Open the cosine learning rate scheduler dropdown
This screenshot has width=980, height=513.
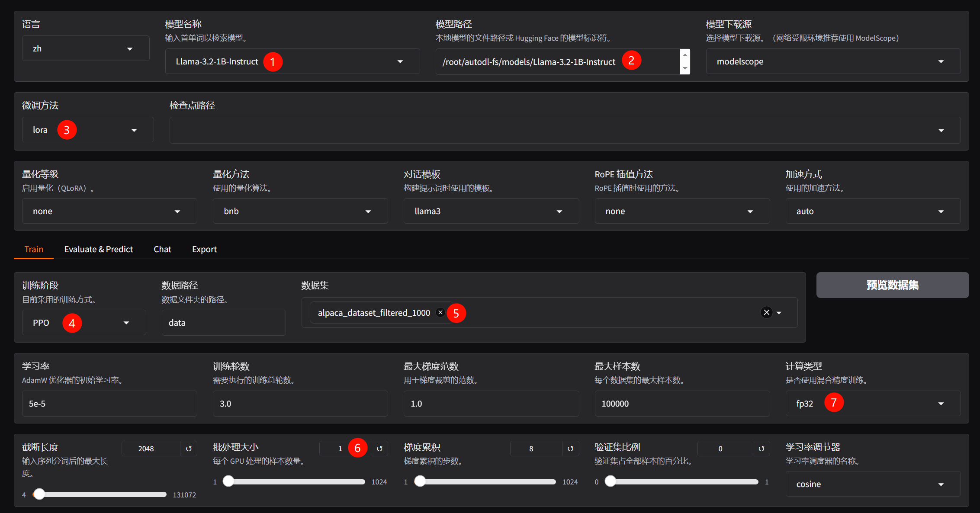point(872,484)
